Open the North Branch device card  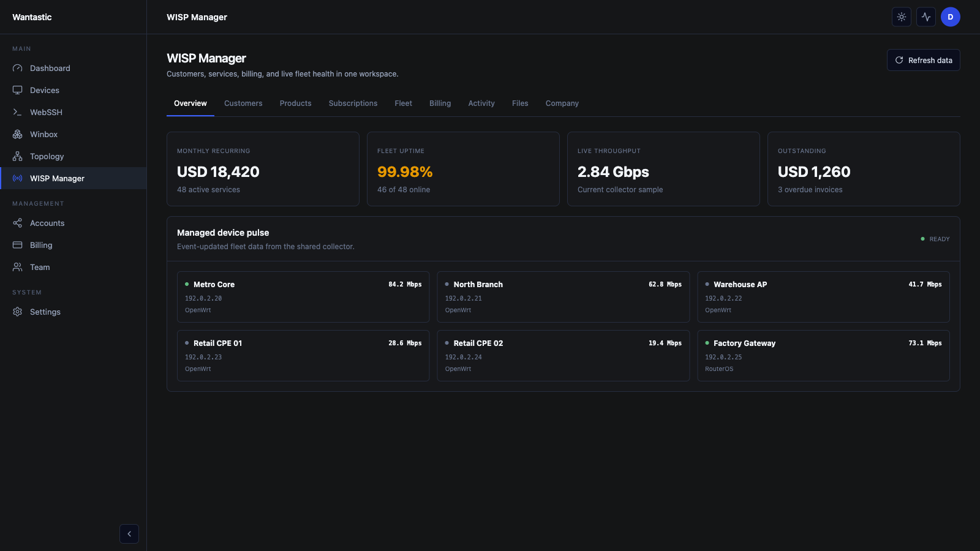point(563,297)
